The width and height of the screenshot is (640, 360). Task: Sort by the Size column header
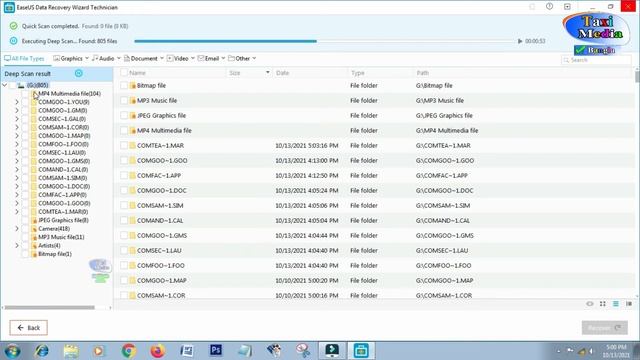point(235,73)
